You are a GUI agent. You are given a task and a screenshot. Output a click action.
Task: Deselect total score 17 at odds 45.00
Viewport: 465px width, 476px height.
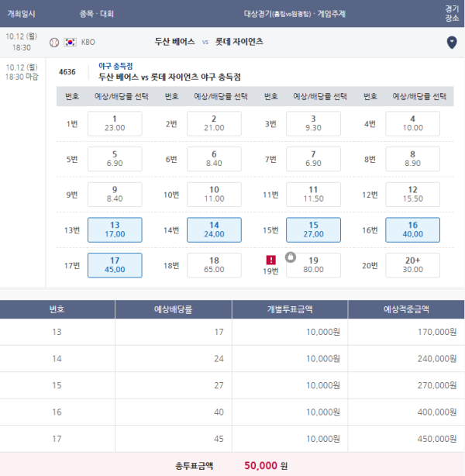(x=115, y=265)
